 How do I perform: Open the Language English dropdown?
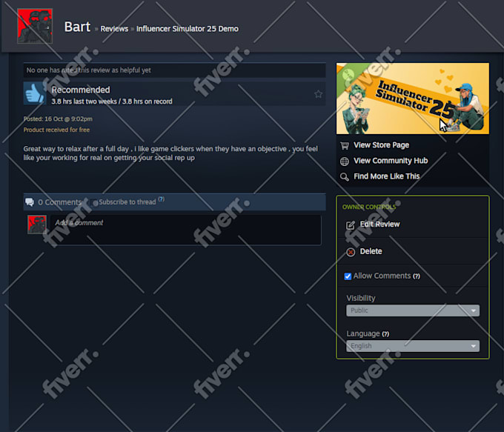413,346
